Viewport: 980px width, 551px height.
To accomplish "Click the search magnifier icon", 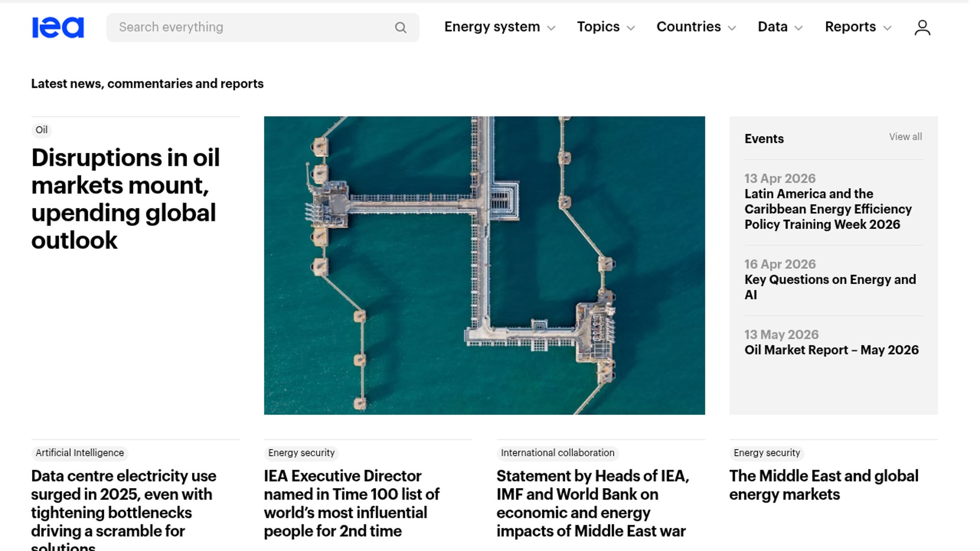I will (x=401, y=28).
